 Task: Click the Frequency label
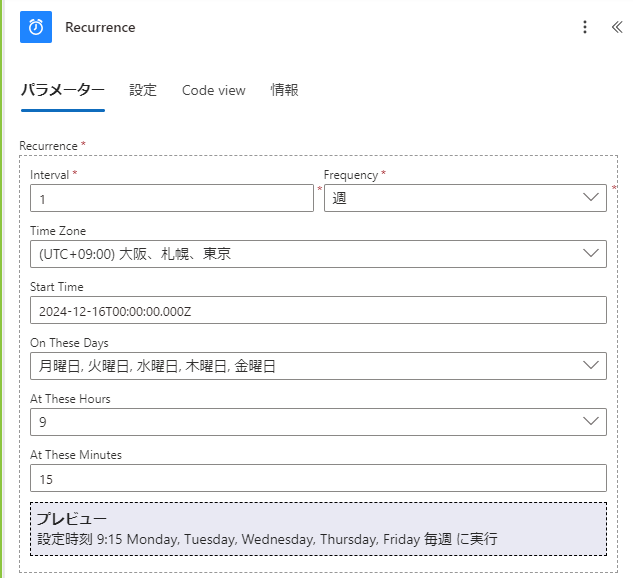pyautogui.click(x=351, y=175)
